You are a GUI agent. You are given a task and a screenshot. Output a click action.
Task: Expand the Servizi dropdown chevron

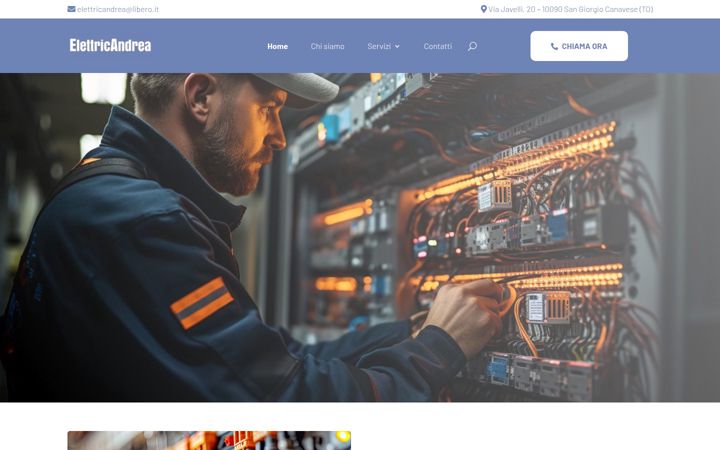(x=397, y=46)
